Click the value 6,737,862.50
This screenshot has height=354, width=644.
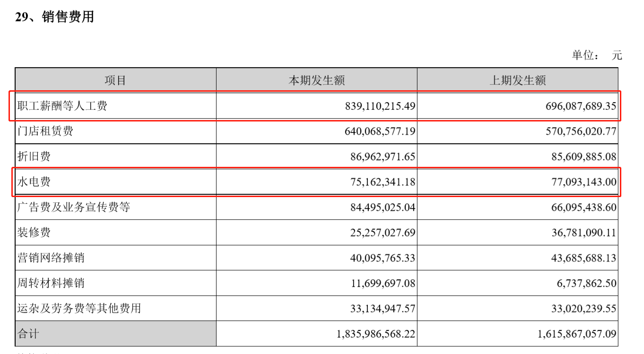pyautogui.click(x=586, y=284)
